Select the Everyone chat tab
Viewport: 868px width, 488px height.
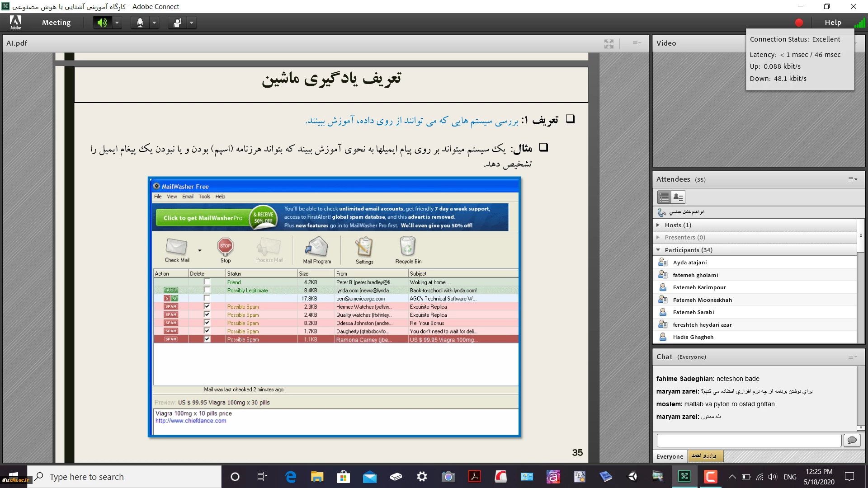click(x=670, y=456)
